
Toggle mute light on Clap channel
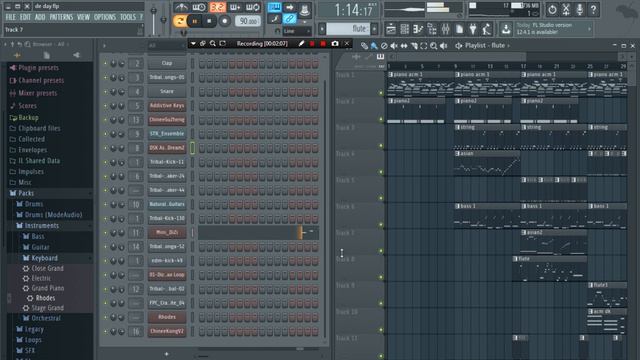click(105, 64)
